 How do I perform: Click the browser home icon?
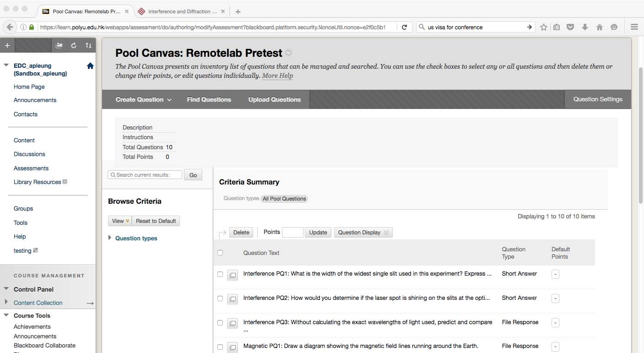600,27
